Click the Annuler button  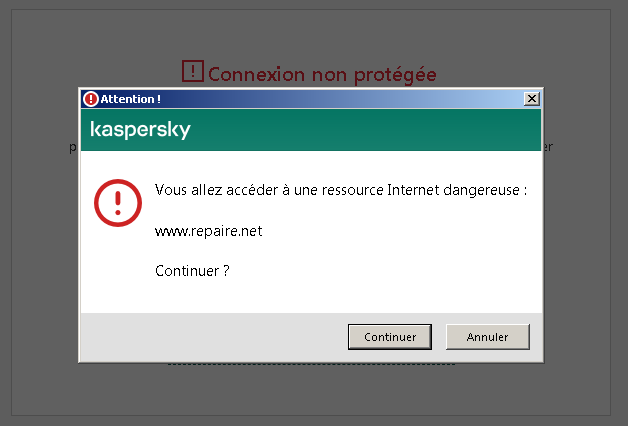coord(487,337)
